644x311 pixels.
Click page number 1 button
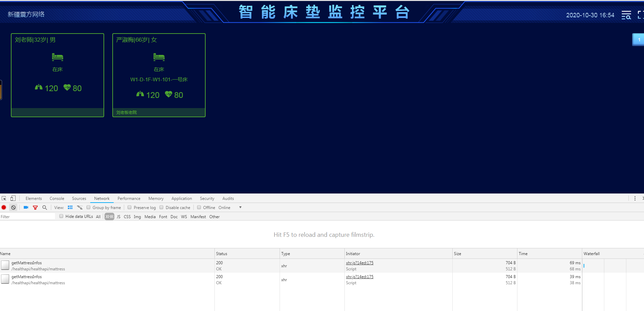[x=638, y=40]
